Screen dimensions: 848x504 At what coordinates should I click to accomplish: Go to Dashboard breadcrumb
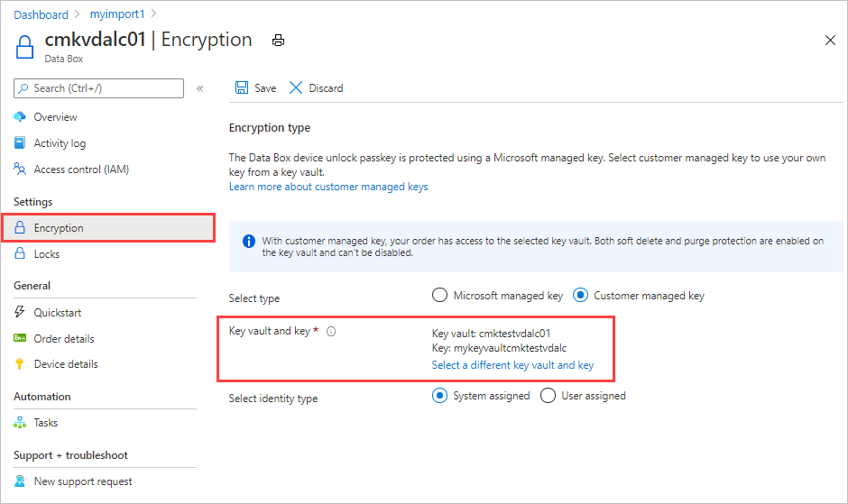pyautogui.click(x=41, y=14)
